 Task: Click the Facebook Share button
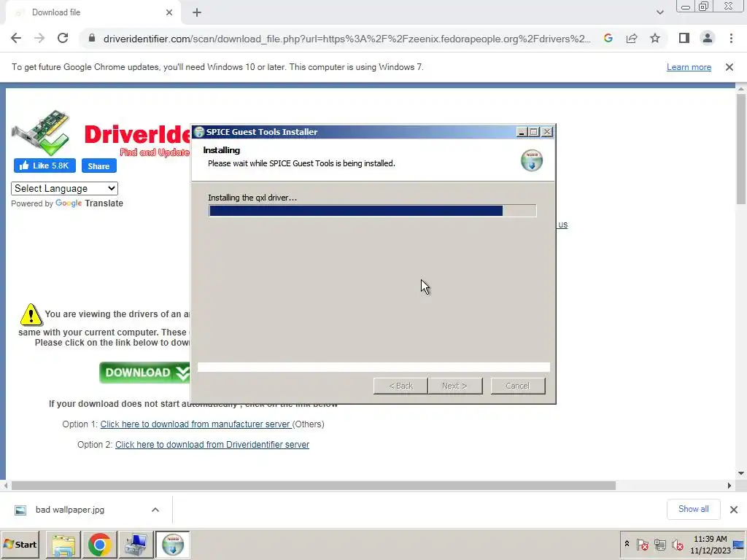98,166
